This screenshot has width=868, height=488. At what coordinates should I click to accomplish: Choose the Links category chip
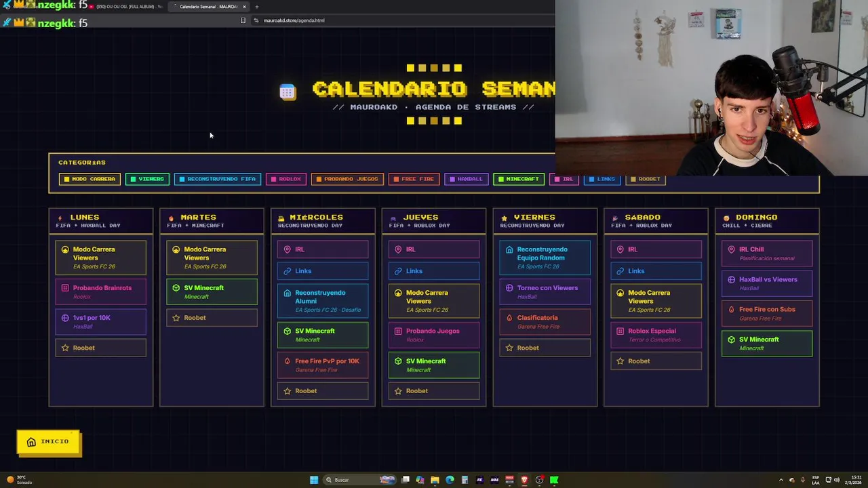[x=602, y=179]
